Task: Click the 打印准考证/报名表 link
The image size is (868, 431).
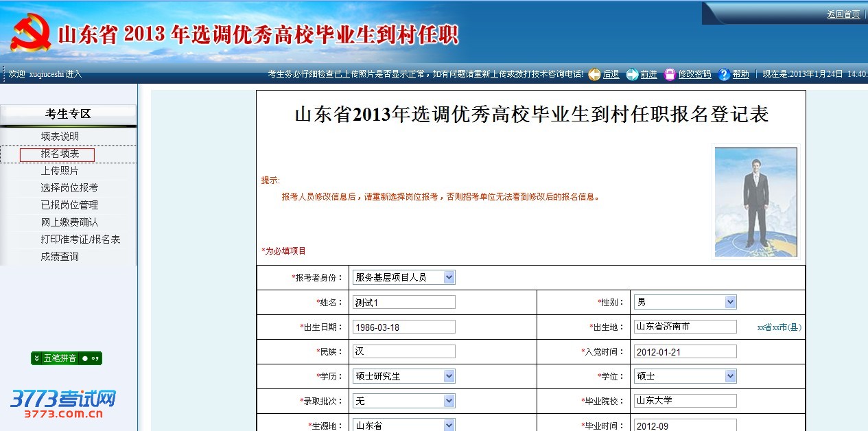Action: tap(80, 240)
